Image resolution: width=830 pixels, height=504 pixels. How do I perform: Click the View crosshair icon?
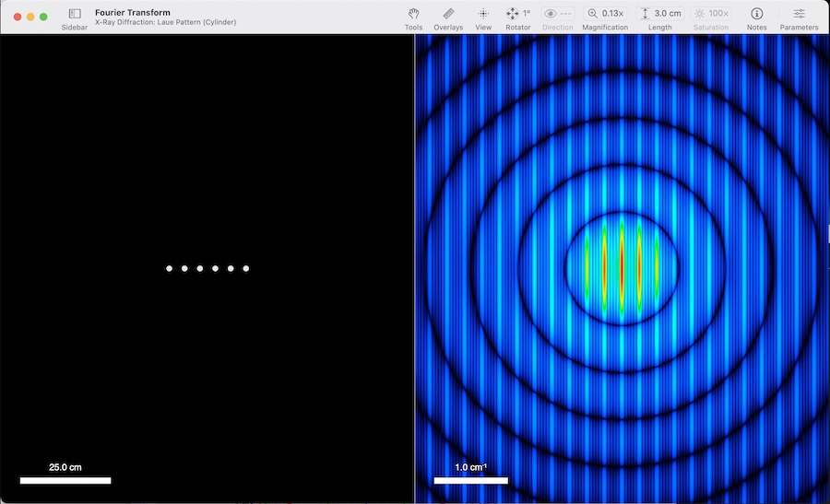pos(483,14)
